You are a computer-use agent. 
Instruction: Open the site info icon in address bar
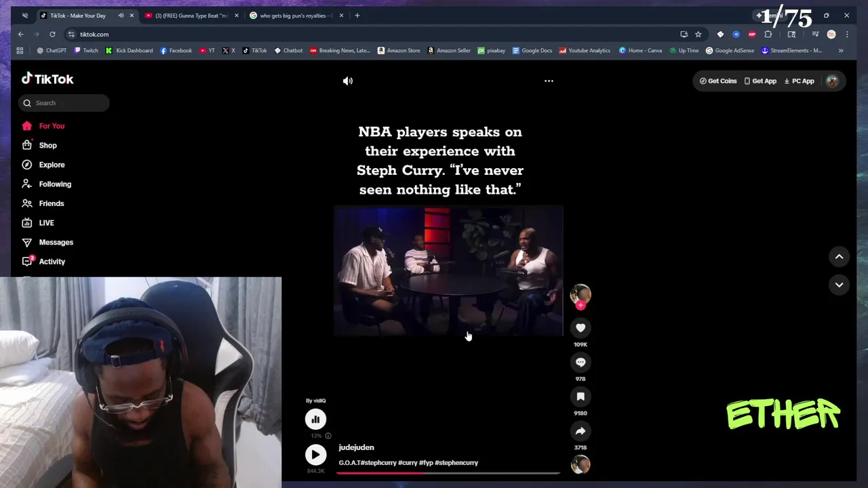point(71,34)
